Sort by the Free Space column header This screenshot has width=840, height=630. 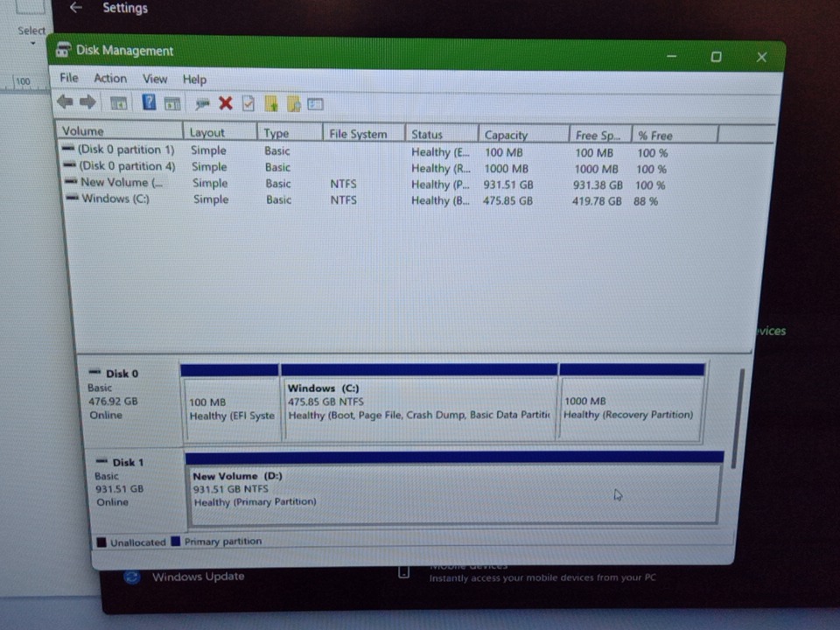pyautogui.click(x=600, y=136)
